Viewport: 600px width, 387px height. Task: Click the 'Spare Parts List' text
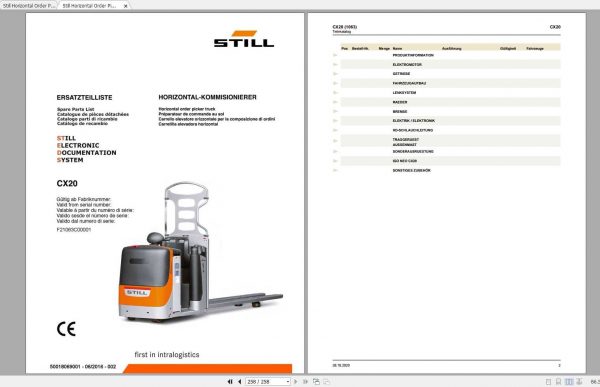75,109
